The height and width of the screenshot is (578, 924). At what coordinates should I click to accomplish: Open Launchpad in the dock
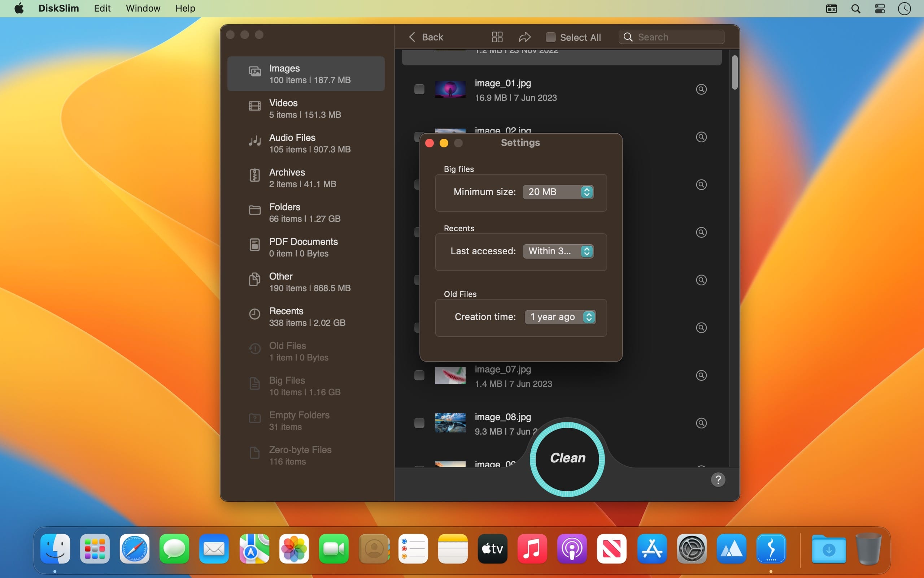click(95, 549)
